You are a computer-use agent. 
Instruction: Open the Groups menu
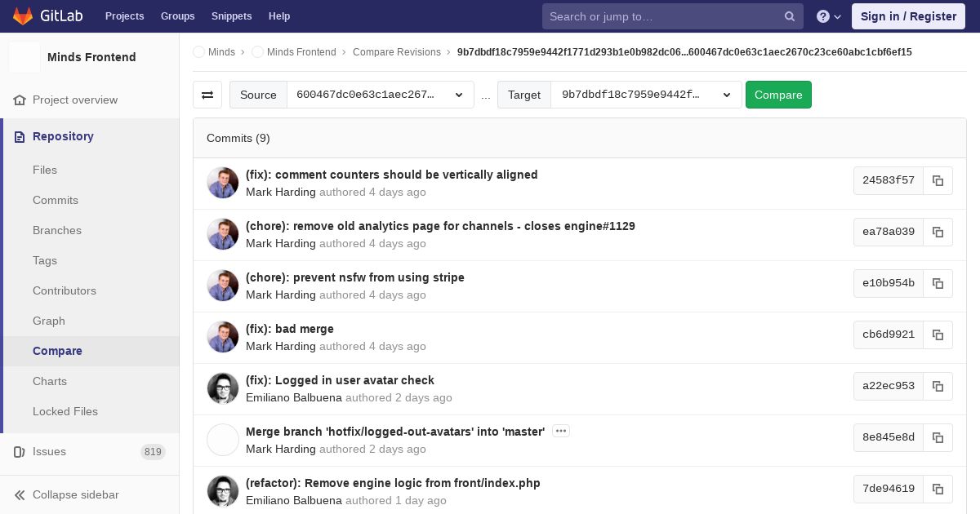[x=178, y=16]
